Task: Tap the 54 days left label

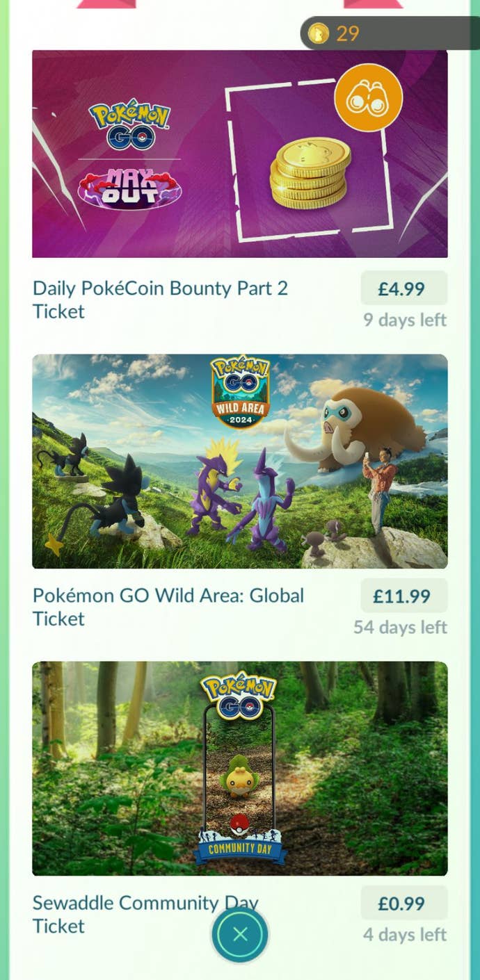Action: pos(400,627)
